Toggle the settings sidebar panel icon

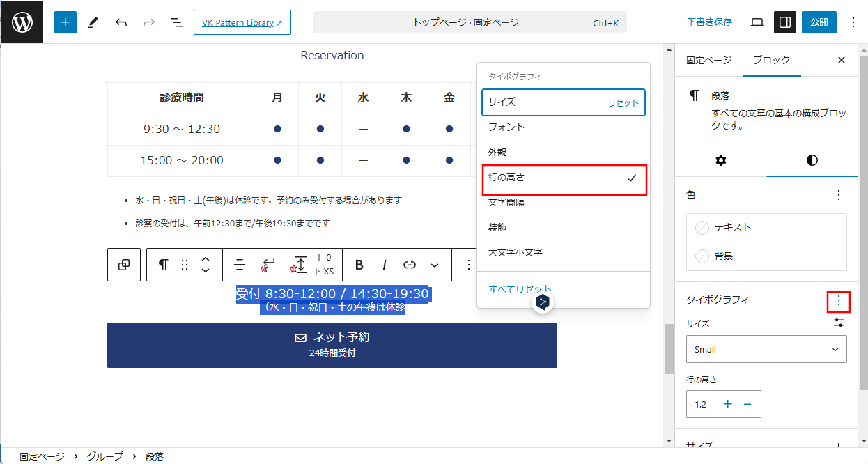785,22
